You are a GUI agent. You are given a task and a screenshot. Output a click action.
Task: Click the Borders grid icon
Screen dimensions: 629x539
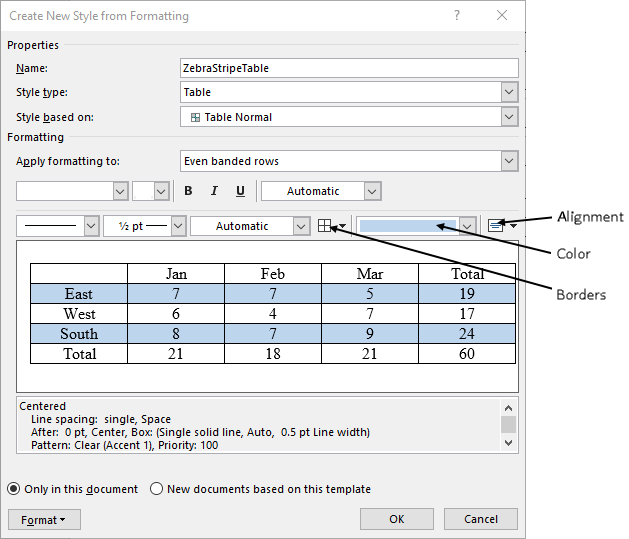click(324, 226)
